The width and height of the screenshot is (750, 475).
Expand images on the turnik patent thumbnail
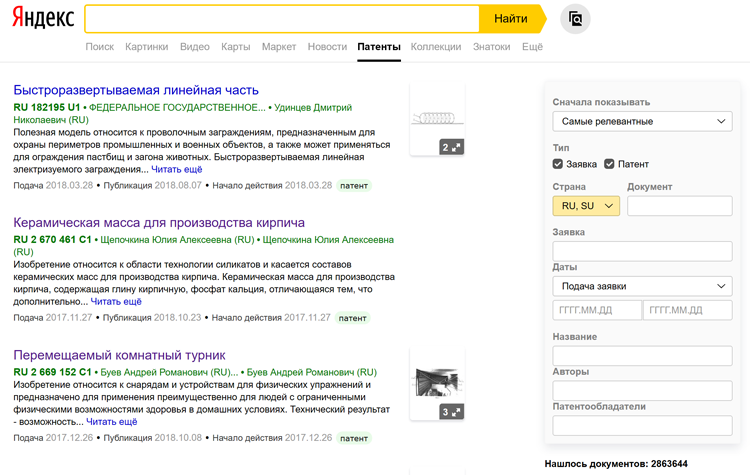click(452, 412)
